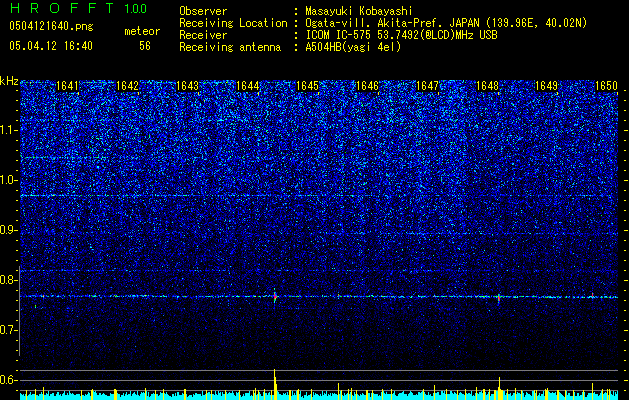Click the 0.8 kHz axis label
The width and height of the screenshot is (629, 400).
pyautogui.click(x=8, y=280)
